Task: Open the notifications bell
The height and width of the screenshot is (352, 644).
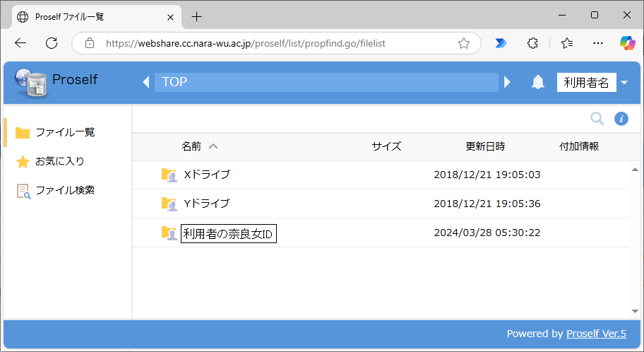Action: [537, 82]
